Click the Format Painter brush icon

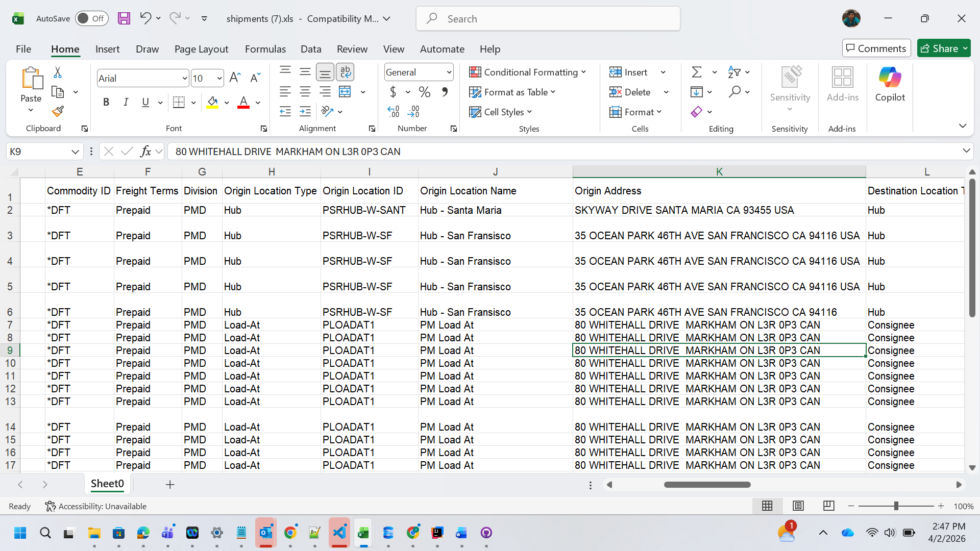tap(58, 111)
